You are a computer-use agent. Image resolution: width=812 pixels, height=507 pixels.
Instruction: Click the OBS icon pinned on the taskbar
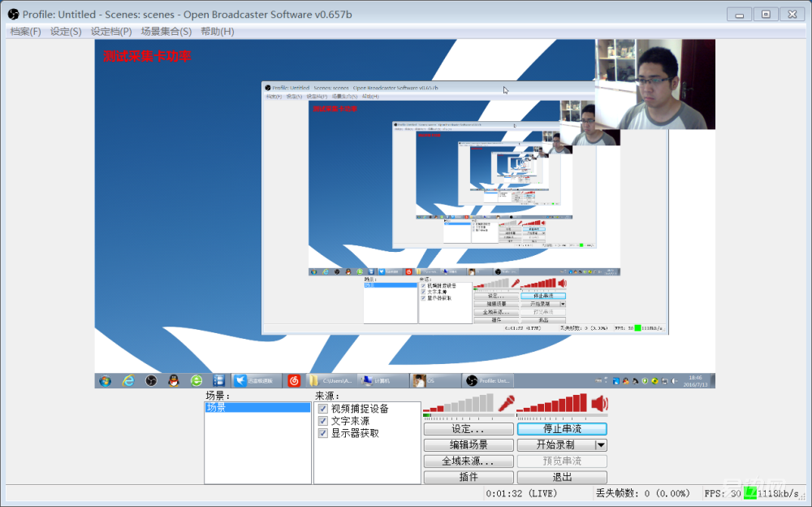pos(151,380)
